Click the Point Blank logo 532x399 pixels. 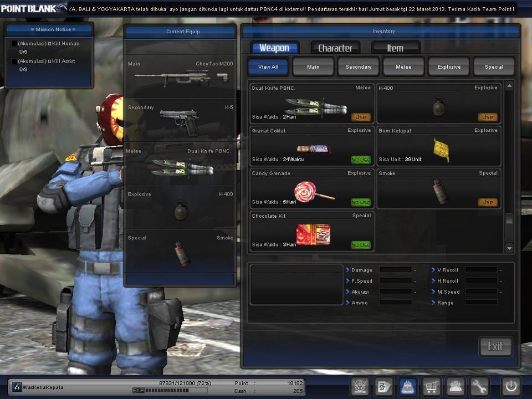coord(33,8)
